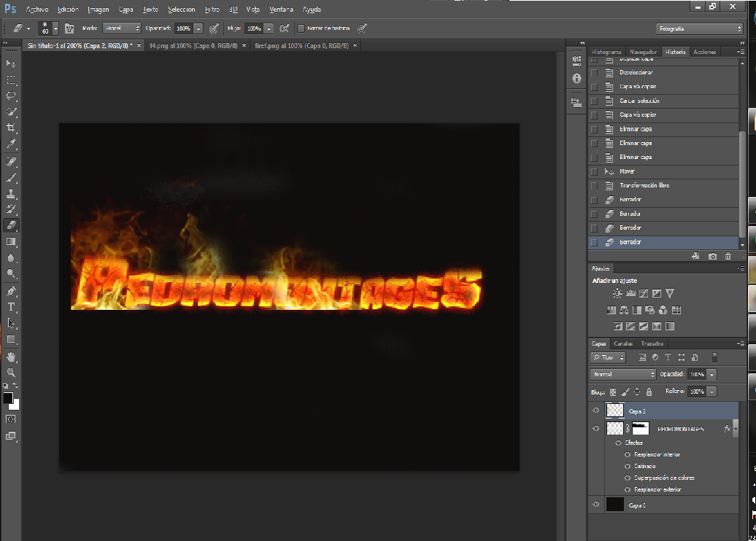This screenshot has height=541, width=756.
Task: Open the Filtro menu
Action: (x=212, y=9)
